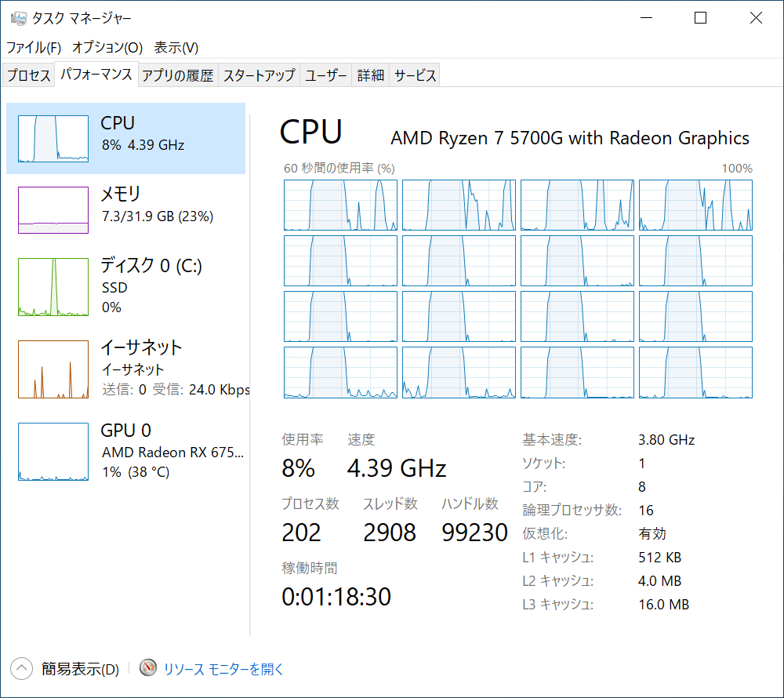Switch to the アプリの履歴 tab
The image size is (784, 698).
click(178, 75)
